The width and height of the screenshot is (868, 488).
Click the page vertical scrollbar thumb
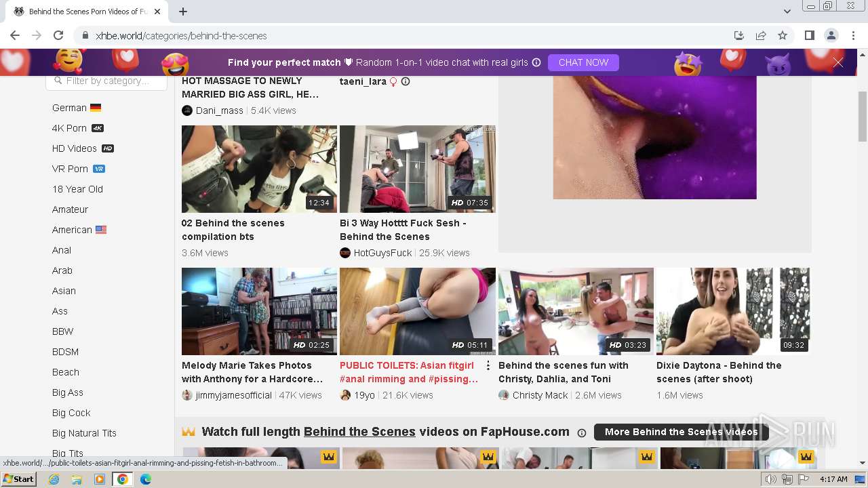(863, 115)
